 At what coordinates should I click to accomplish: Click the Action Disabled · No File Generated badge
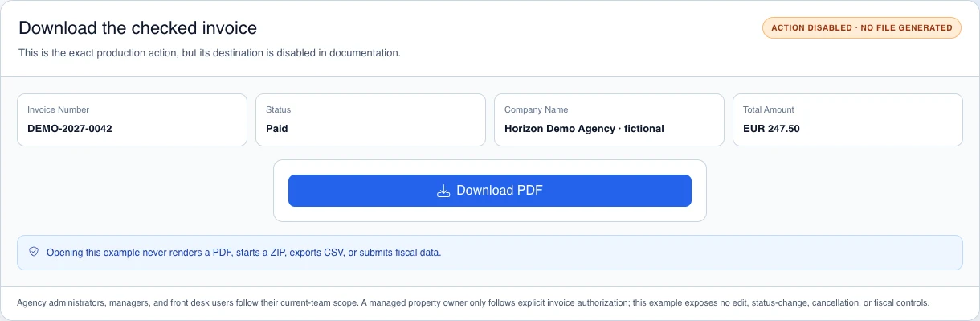(861, 27)
